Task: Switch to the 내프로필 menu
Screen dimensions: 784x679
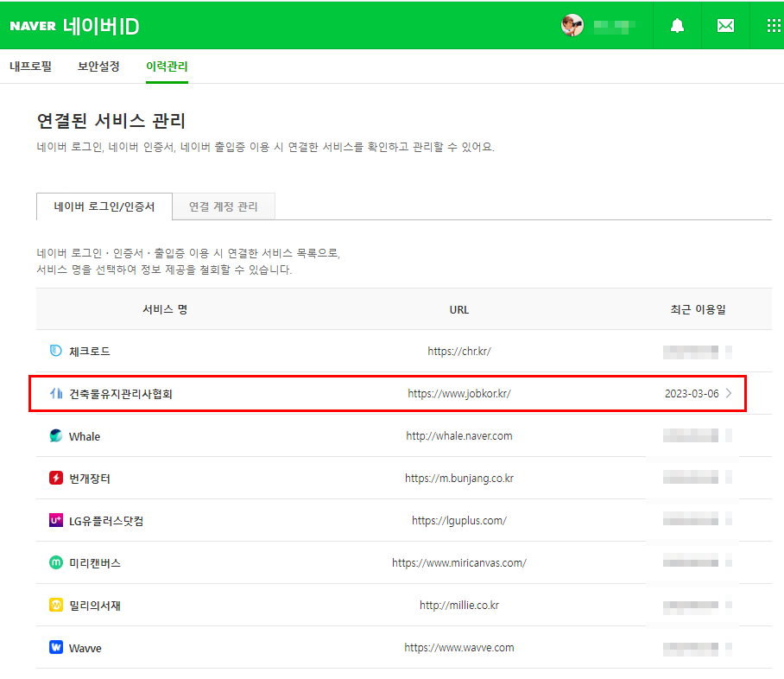Action: coord(30,66)
